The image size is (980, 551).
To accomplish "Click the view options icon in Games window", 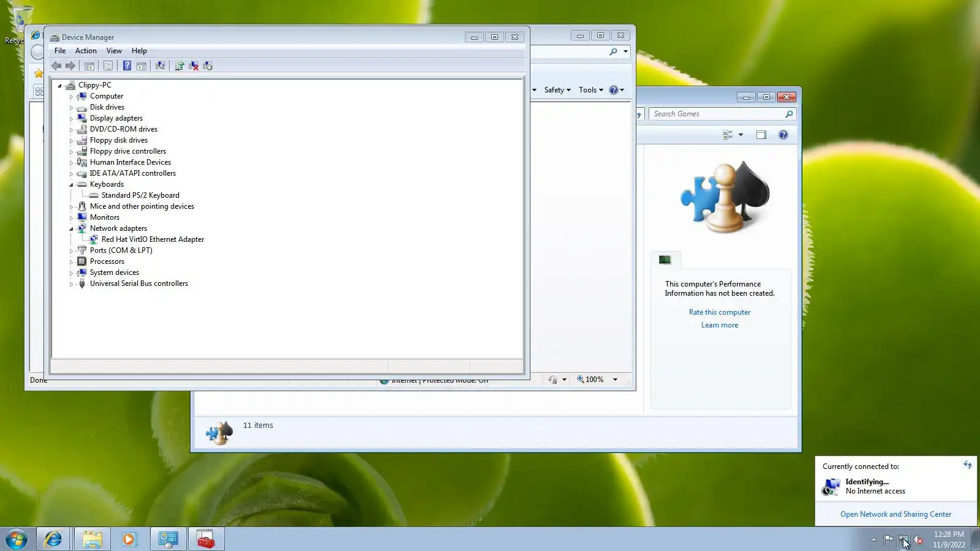I will 728,135.
